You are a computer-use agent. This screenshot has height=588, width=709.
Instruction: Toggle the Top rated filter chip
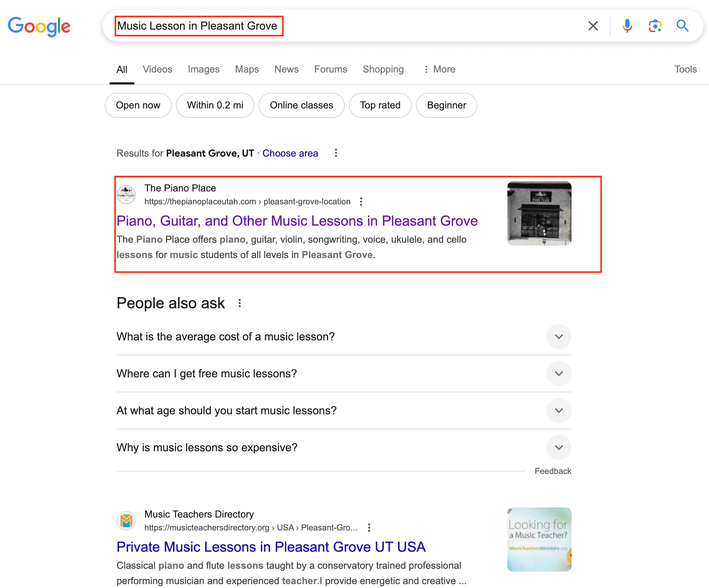point(380,105)
